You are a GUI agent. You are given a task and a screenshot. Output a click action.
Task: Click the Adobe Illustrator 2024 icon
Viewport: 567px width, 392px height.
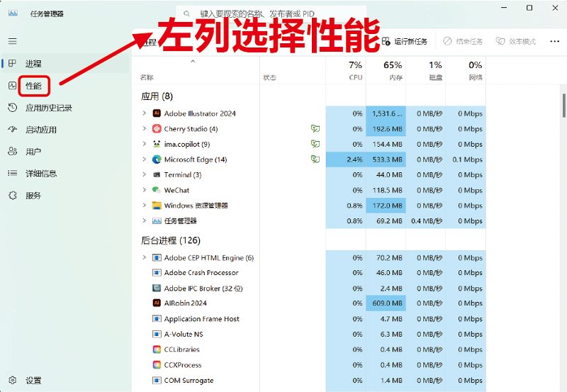coord(157,113)
